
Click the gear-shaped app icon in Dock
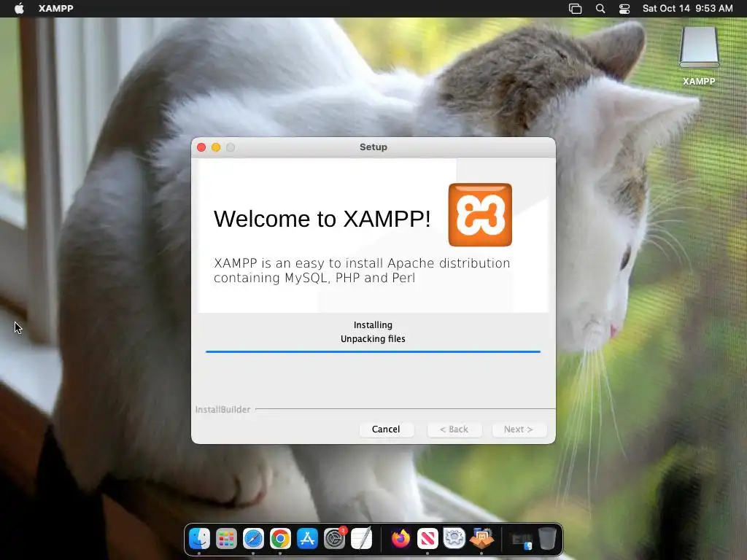pyautogui.click(x=454, y=539)
